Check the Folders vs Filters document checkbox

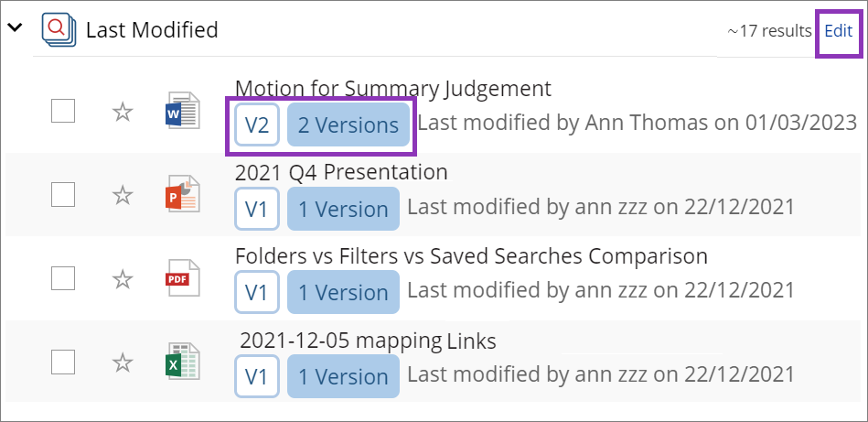coord(63,278)
